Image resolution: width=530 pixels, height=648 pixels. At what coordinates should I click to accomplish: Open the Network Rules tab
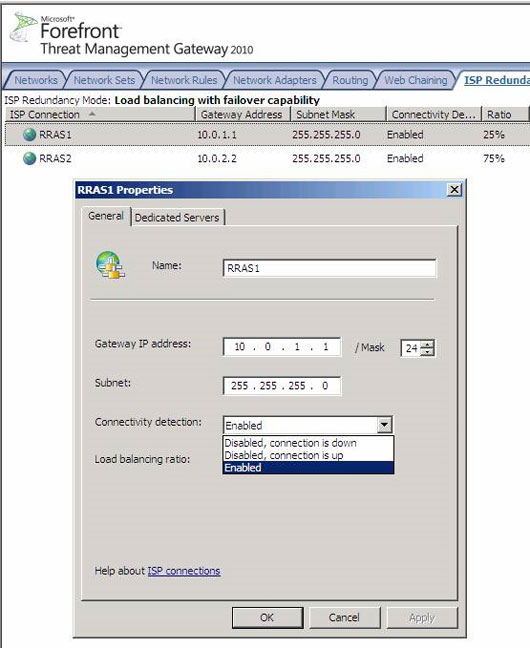pyautogui.click(x=184, y=80)
